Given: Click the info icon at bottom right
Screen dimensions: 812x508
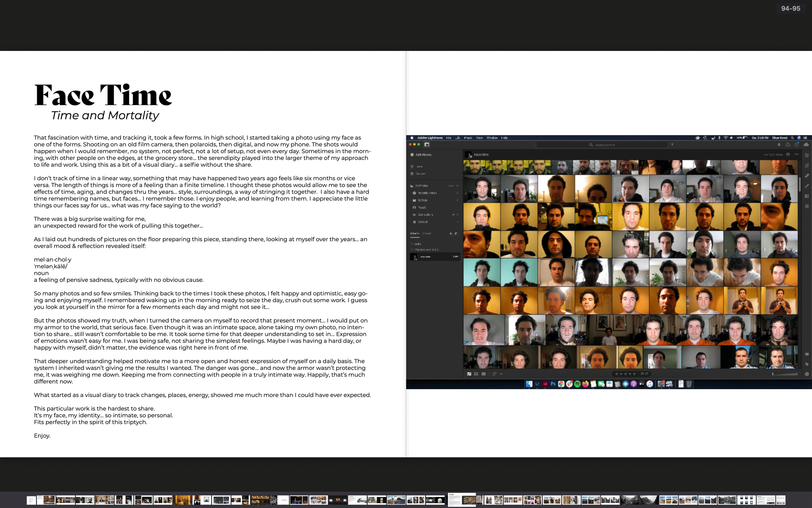Looking at the screenshot, I should (807, 374).
